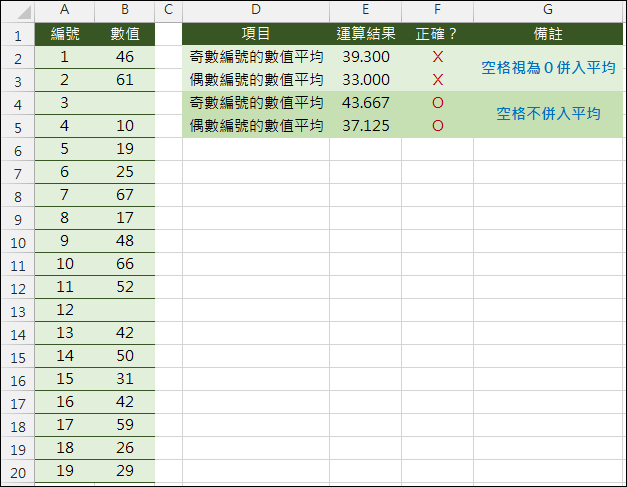
Task: Click 奇數編號的數值平均 in row 4
Action: pyautogui.click(x=256, y=103)
